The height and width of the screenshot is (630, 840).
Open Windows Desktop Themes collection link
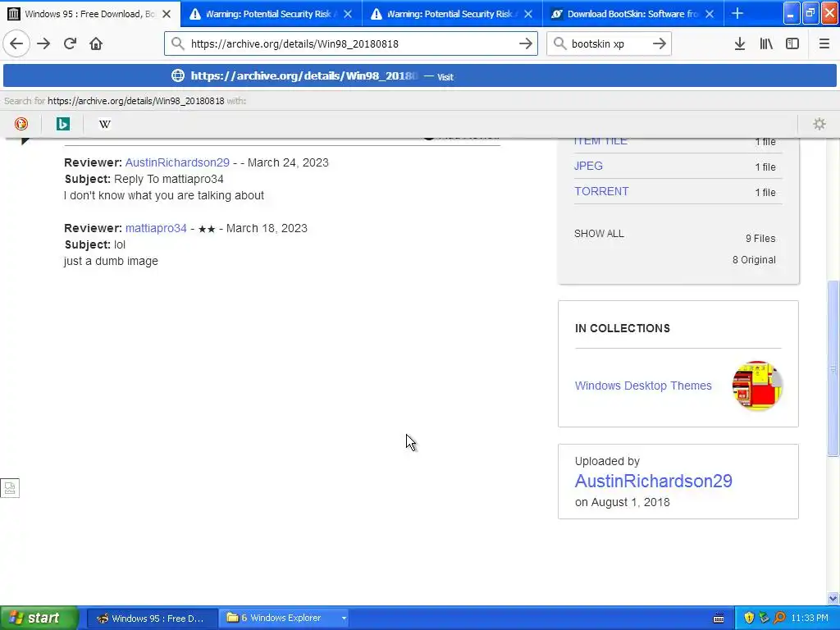[643, 386]
